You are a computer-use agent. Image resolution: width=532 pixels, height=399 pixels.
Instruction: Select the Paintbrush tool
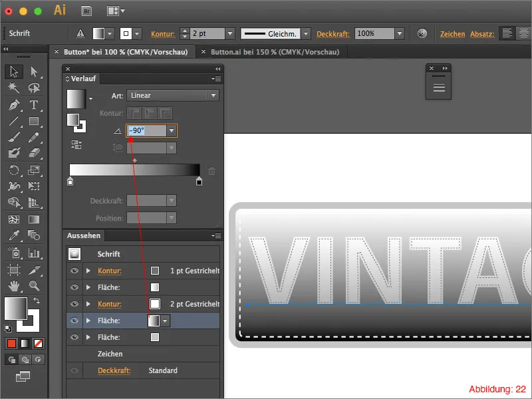14,137
